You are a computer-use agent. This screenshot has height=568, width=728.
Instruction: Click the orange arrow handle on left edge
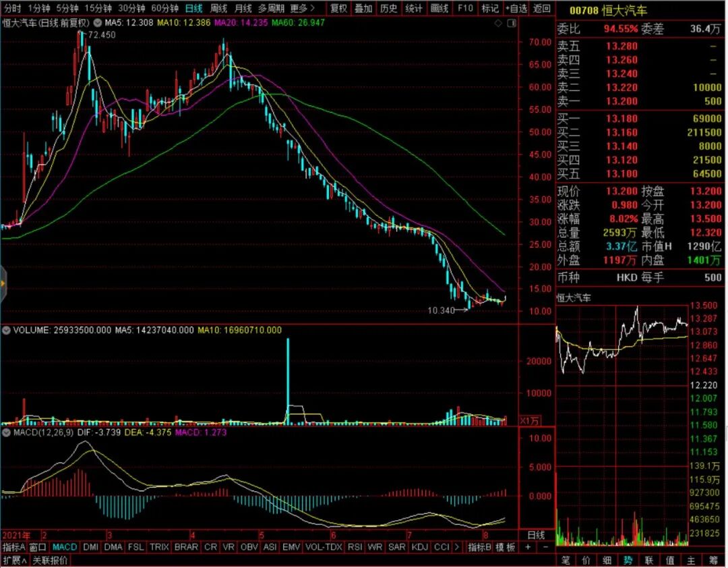[3, 283]
